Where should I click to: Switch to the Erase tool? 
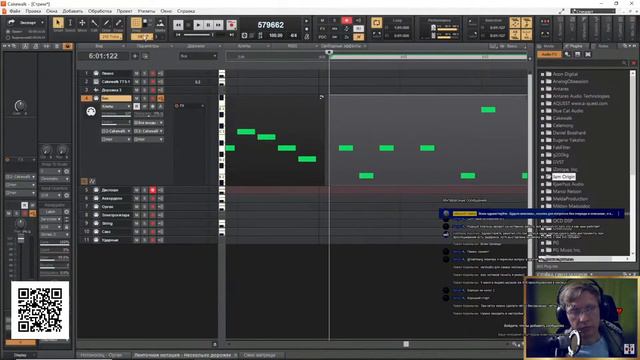click(x=118, y=23)
